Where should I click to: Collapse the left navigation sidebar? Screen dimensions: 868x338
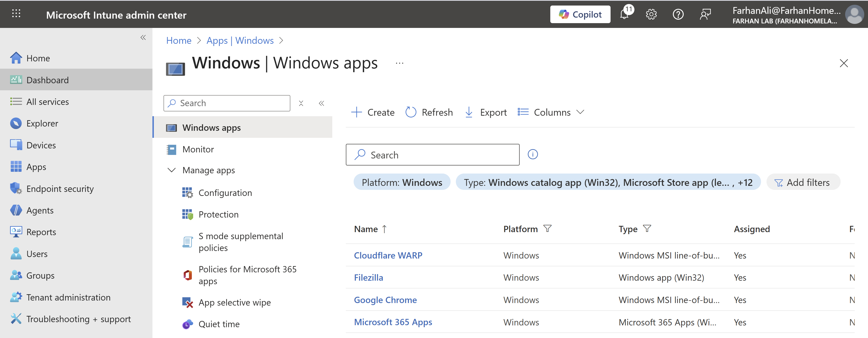143,37
